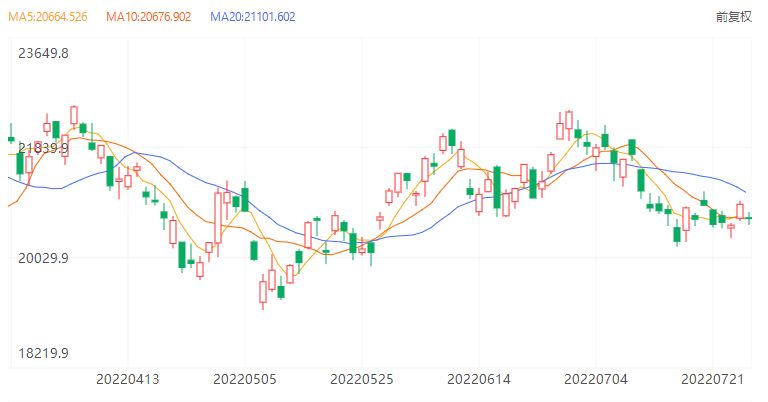This screenshot has width=768, height=402.
Task: Click the right end of the blue MA20 line
Action: 745,191
